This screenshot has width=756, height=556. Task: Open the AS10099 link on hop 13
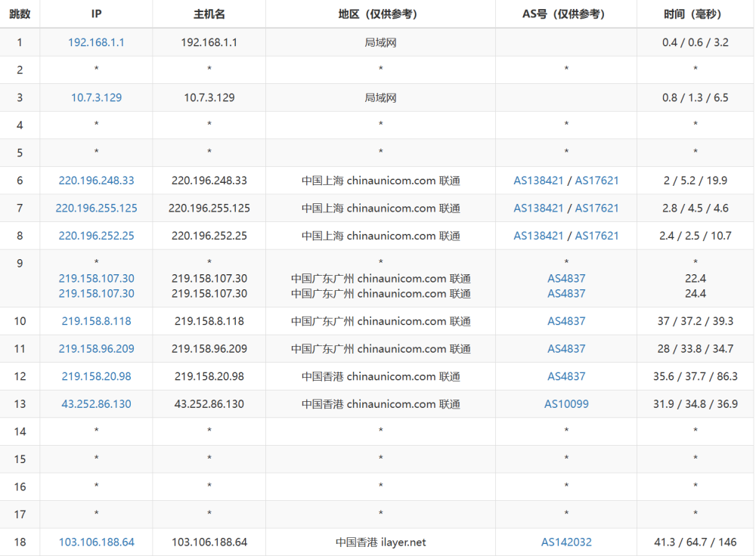click(565, 403)
